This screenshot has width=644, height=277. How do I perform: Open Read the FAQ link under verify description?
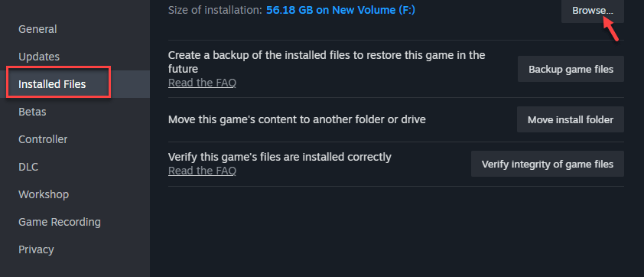click(202, 170)
